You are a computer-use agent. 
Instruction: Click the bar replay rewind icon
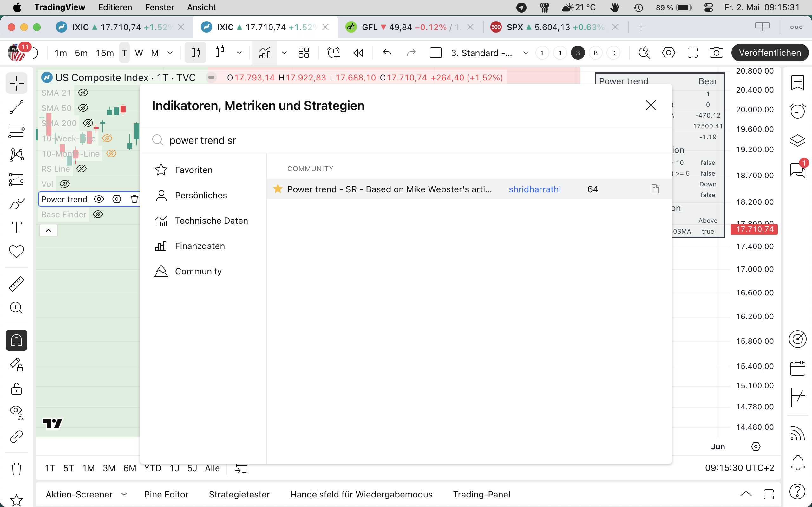click(x=358, y=53)
